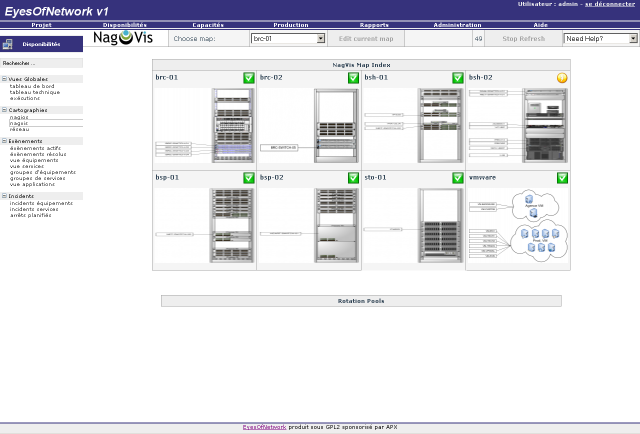Image resolution: width=640 pixels, height=434 pixels.
Task: Collapse the Evènements section
Action: (x=4, y=141)
